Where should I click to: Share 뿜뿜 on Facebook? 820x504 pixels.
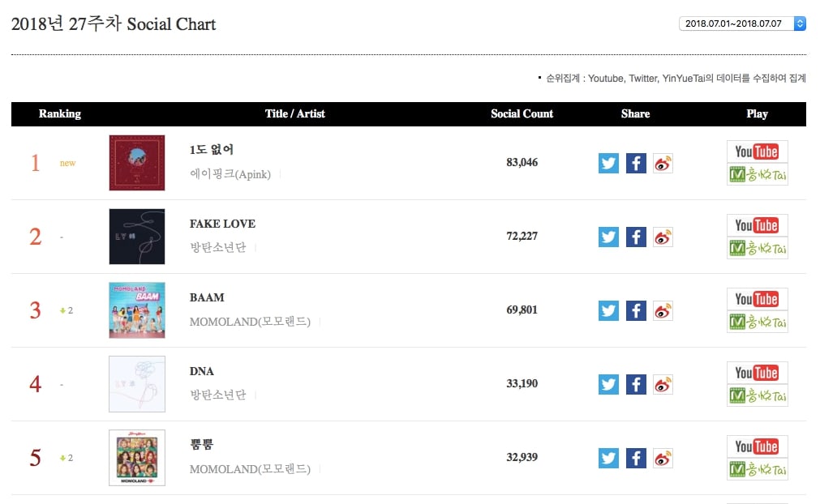(x=636, y=458)
